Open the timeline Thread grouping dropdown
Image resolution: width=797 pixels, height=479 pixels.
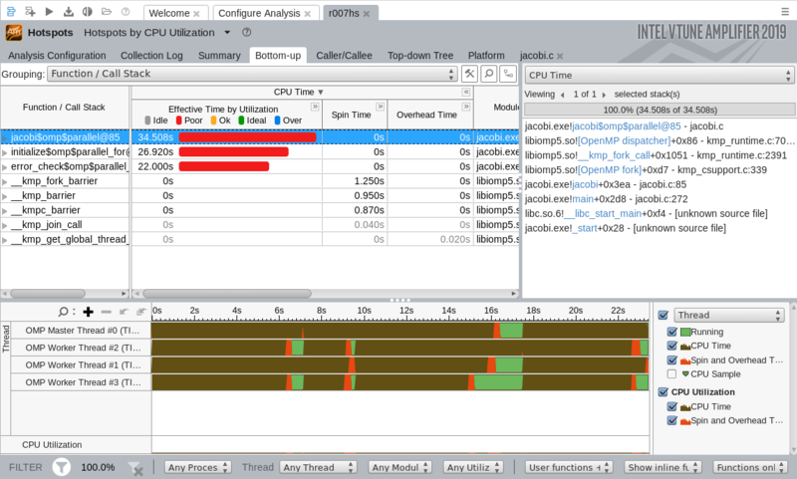[x=729, y=315]
